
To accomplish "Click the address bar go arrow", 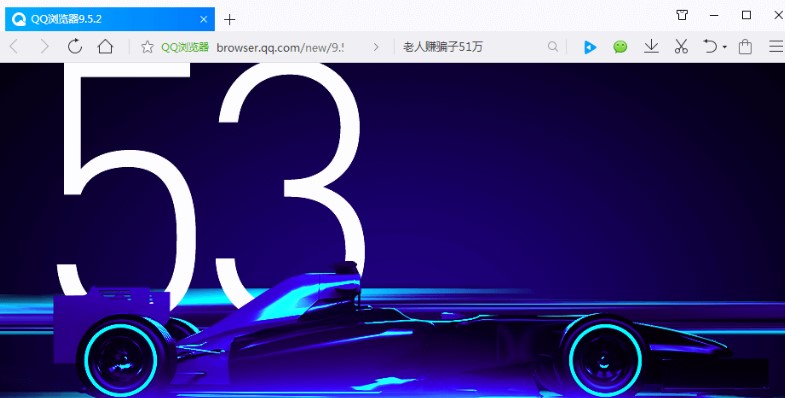I will [376, 47].
